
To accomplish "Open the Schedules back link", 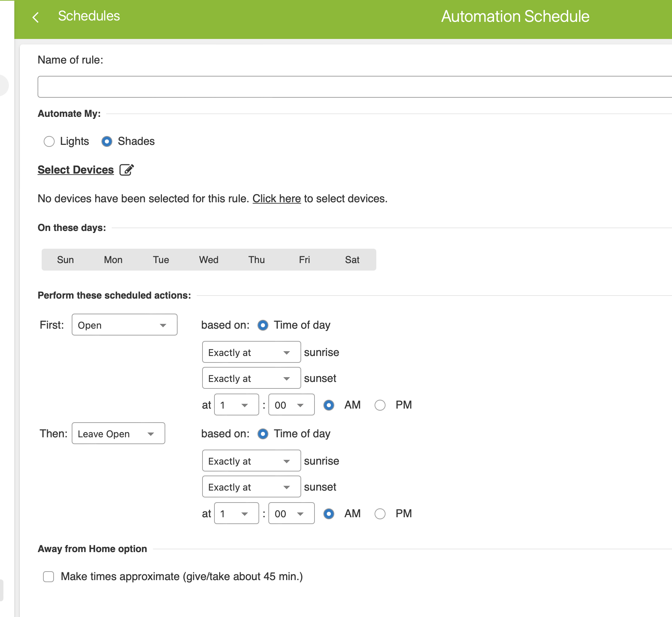I will click(x=89, y=16).
